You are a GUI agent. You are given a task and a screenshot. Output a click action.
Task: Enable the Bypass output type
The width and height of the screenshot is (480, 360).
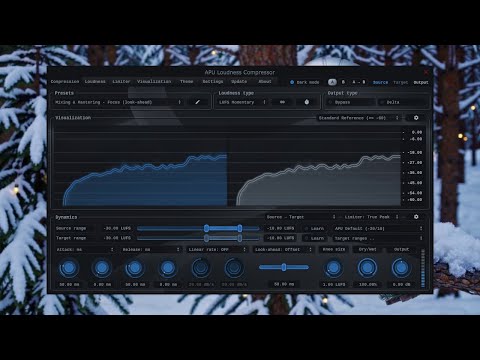point(350,102)
